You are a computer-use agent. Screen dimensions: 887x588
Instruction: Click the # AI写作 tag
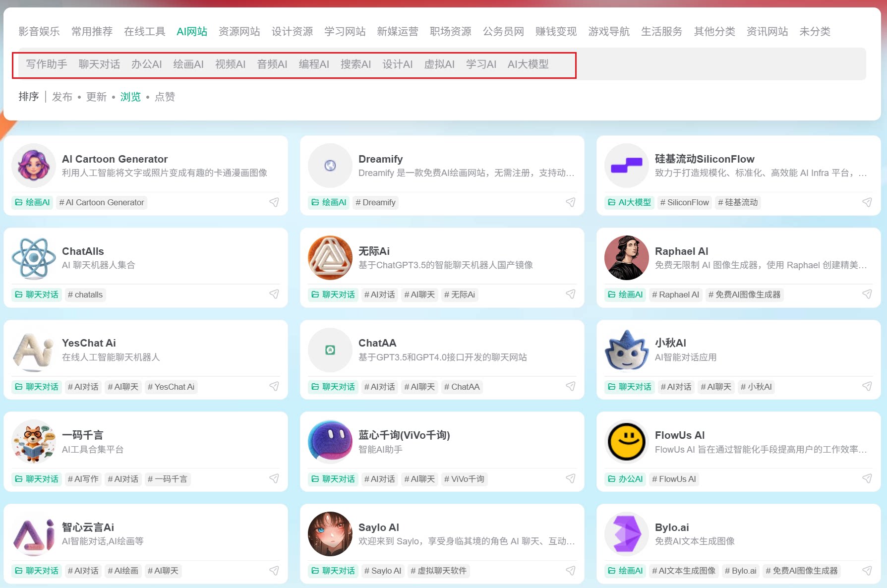tap(83, 479)
